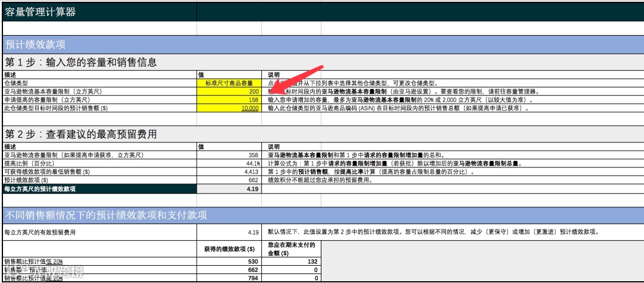This screenshot has height=283, width=644.
Task: Select the cell showing 794
Action: [229, 278]
